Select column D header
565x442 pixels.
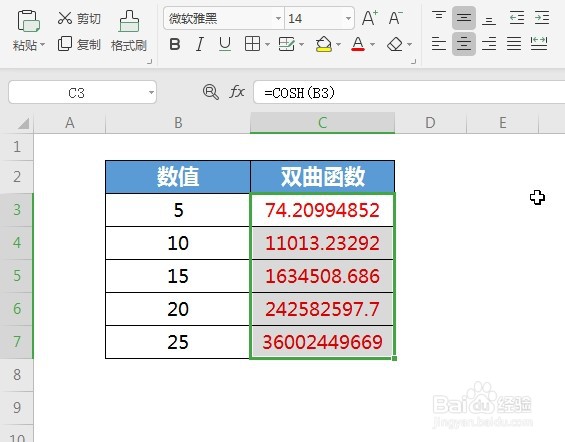[430, 123]
